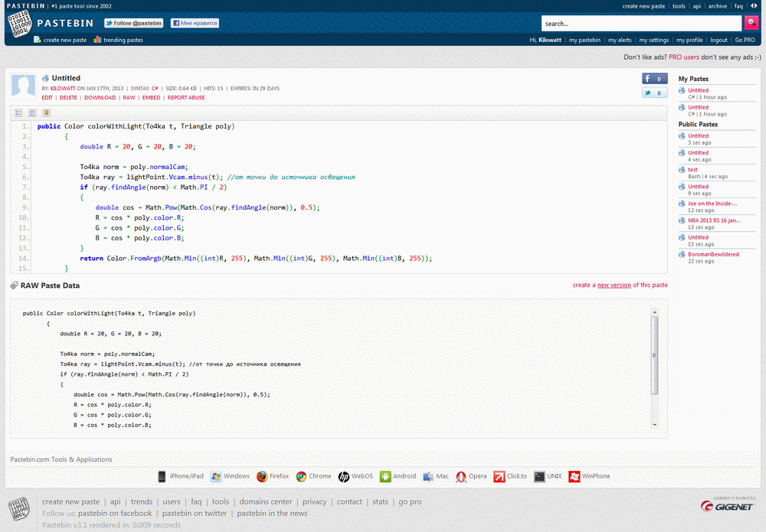Open the Chrome extension icon
The width and height of the screenshot is (766, 532).
tap(302, 475)
